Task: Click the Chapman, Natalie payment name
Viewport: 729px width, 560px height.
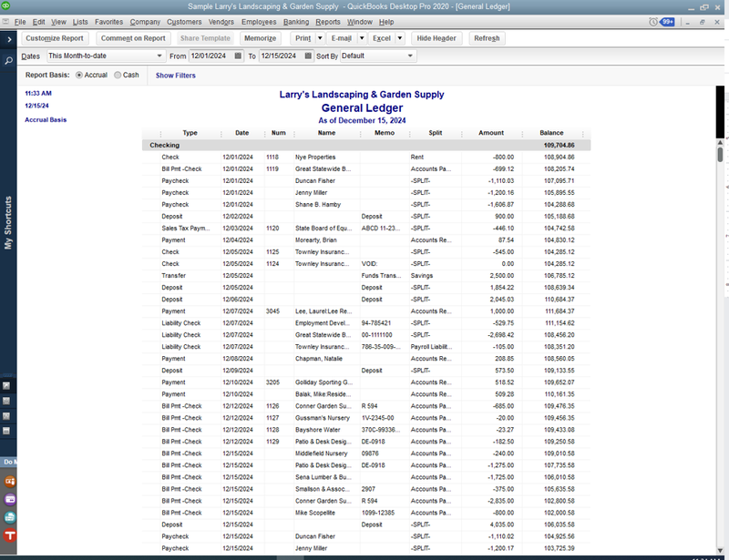Action: pyautogui.click(x=318, y=358)
